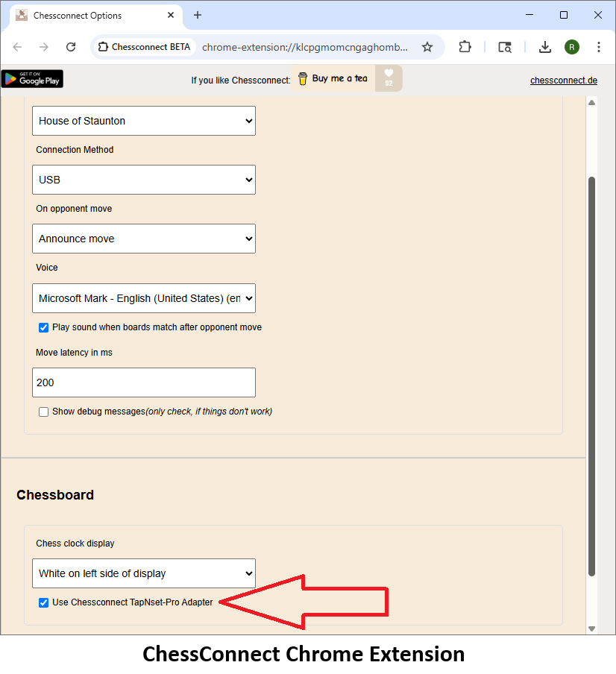
Task: Bookmark this page with the star icon
Action: tap(427, 47)
